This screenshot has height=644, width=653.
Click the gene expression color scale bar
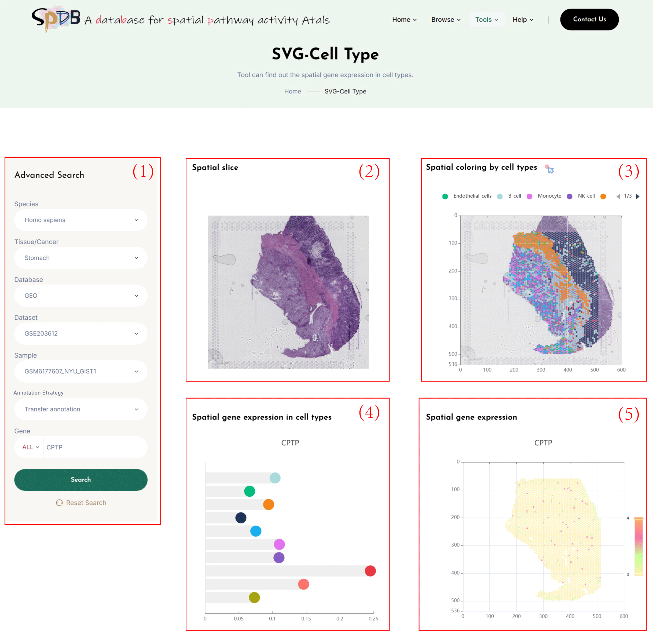pos(638,546)
